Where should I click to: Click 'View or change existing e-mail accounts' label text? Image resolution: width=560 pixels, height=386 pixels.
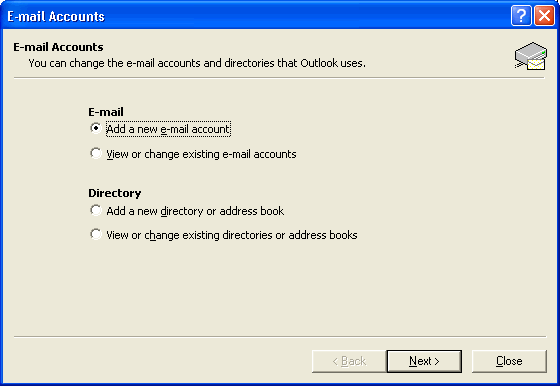point(201,154)
